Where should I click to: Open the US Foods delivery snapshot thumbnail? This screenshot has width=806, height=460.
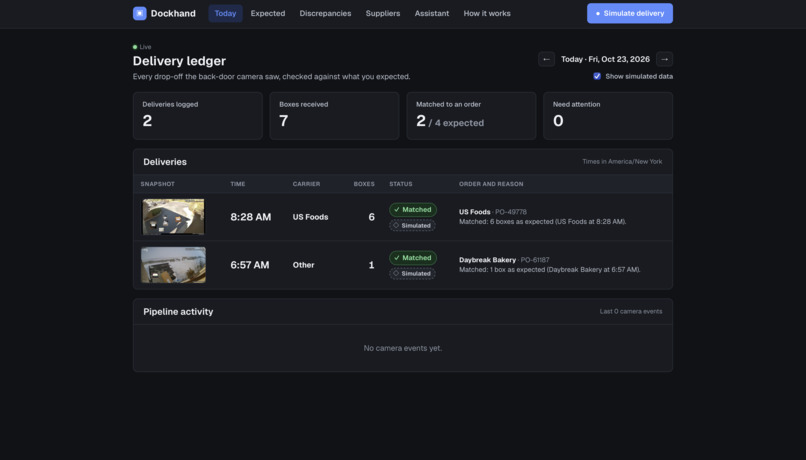click(173, 217)
